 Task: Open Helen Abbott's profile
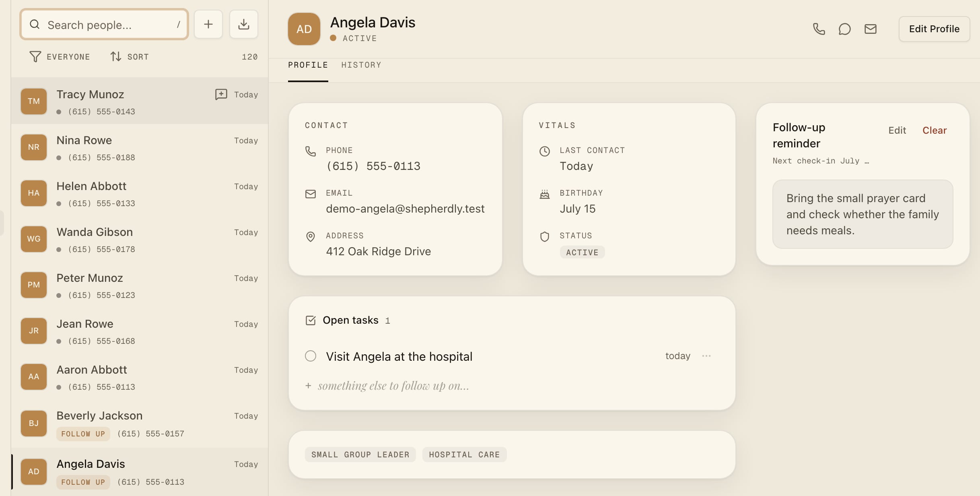[140, 193]
